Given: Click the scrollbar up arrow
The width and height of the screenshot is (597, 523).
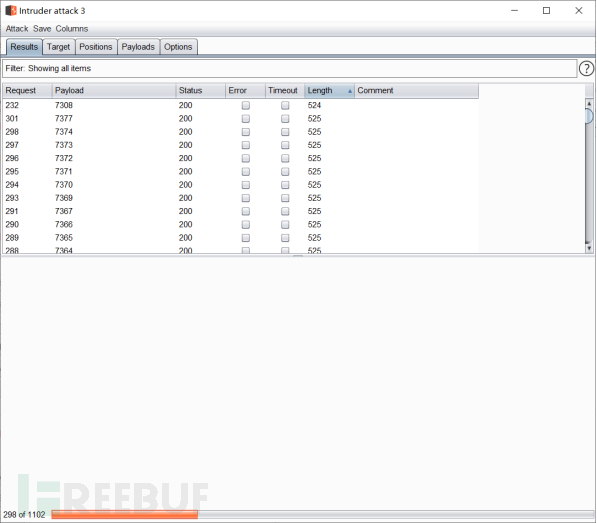Looking at the screenshot, I should [x=589, y=104].
